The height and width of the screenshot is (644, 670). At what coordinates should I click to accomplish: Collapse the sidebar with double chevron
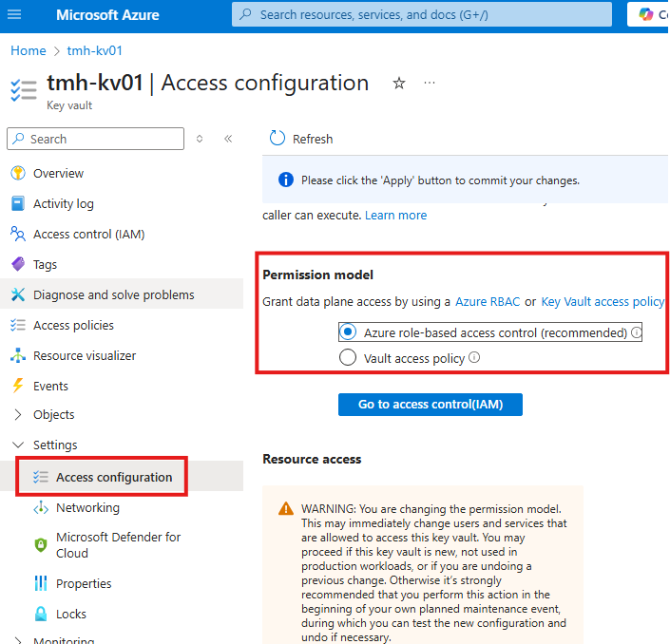228,139
